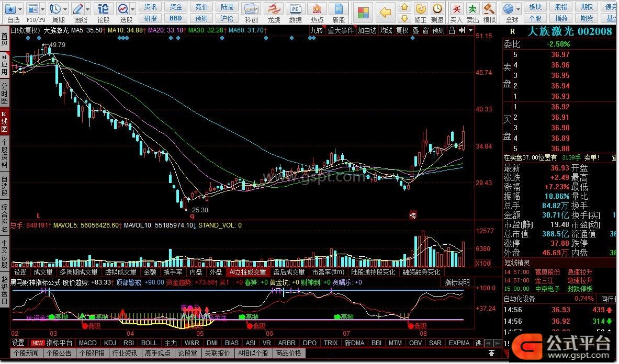Image resolution: width=619 pixels, height=364 pixels.
Task: Expand the F10/F9 dropdown arrow
Action: (42, 9)
